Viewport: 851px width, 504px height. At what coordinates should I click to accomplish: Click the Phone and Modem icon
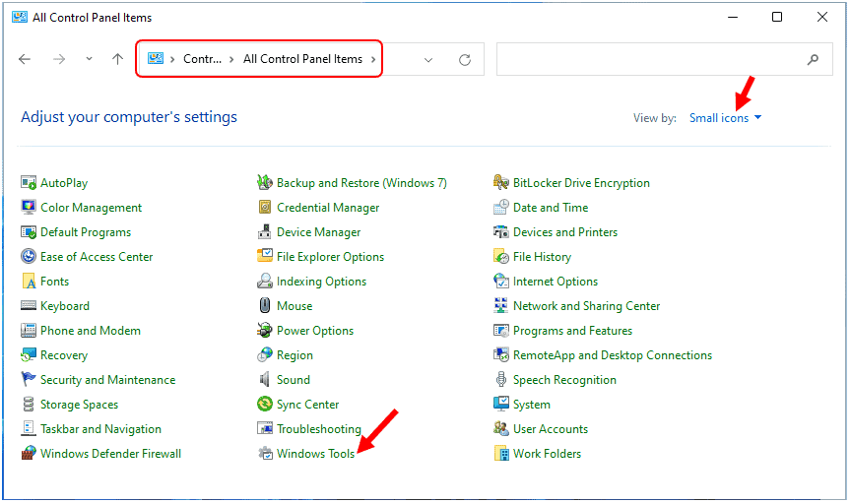[x=29, y=331]
